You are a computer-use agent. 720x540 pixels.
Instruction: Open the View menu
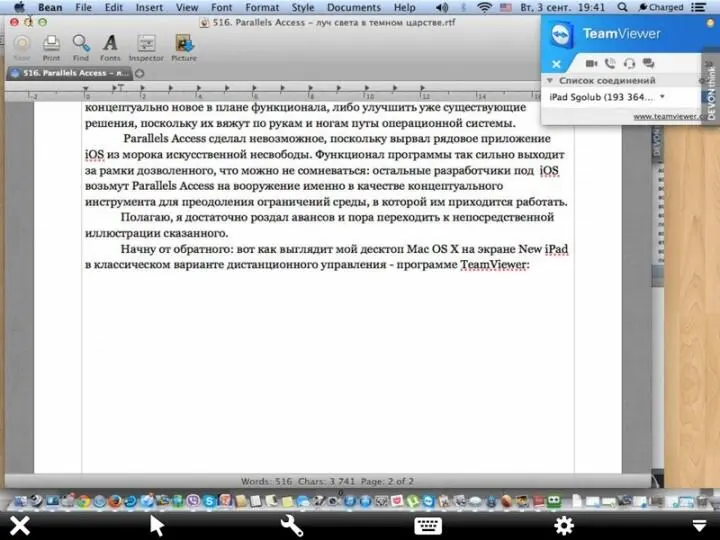[x=187, y=7]
